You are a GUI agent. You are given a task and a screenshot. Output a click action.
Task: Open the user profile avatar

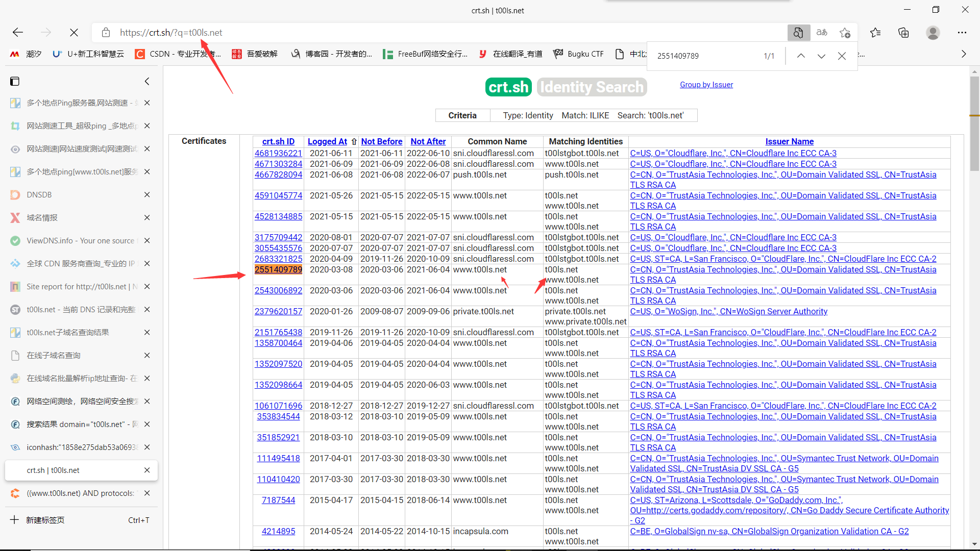[933, 33]
